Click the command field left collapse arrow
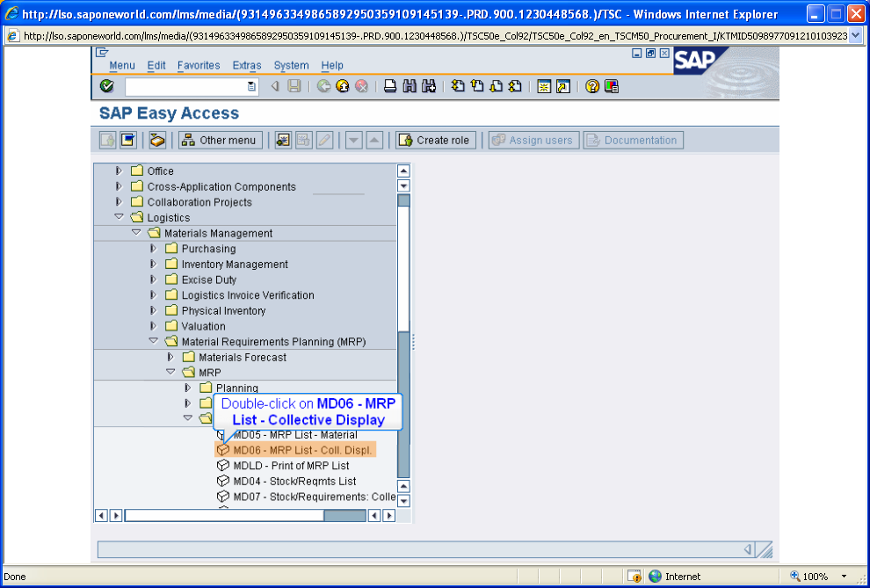This screenshot has width=870, height=588. point(274,86)
